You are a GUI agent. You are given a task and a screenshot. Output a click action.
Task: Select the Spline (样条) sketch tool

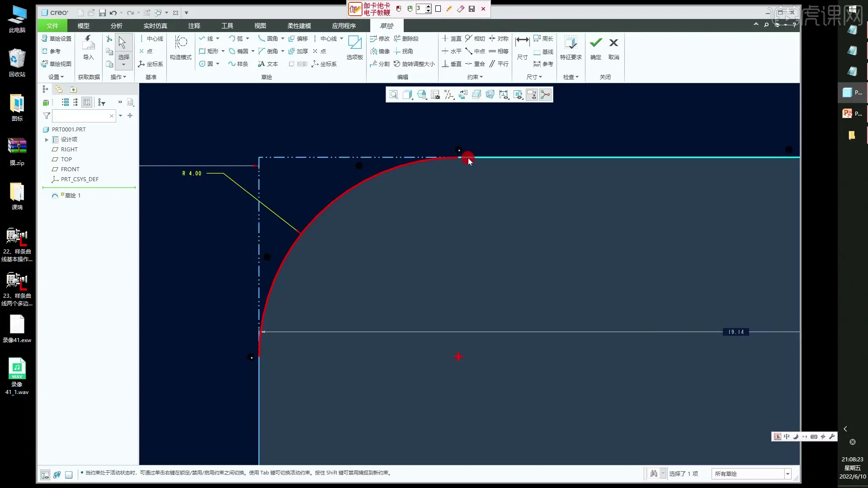point(238,64)
